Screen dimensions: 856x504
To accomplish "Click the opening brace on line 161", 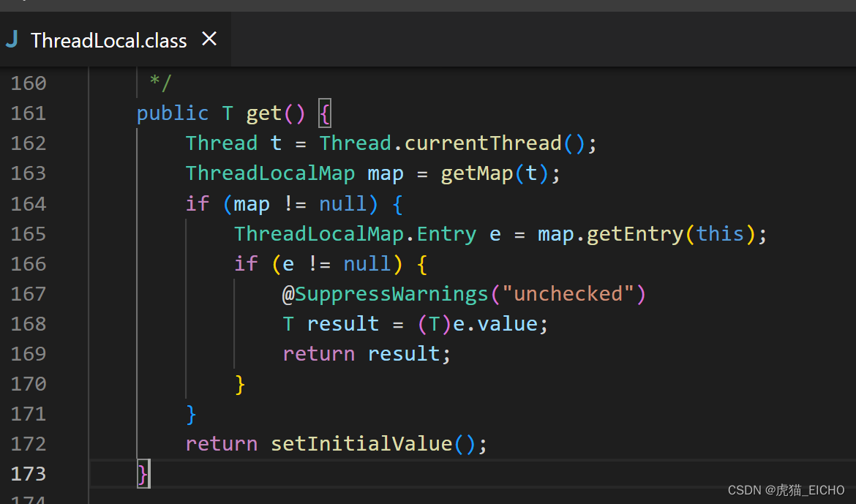I will (x=325, y=113).
